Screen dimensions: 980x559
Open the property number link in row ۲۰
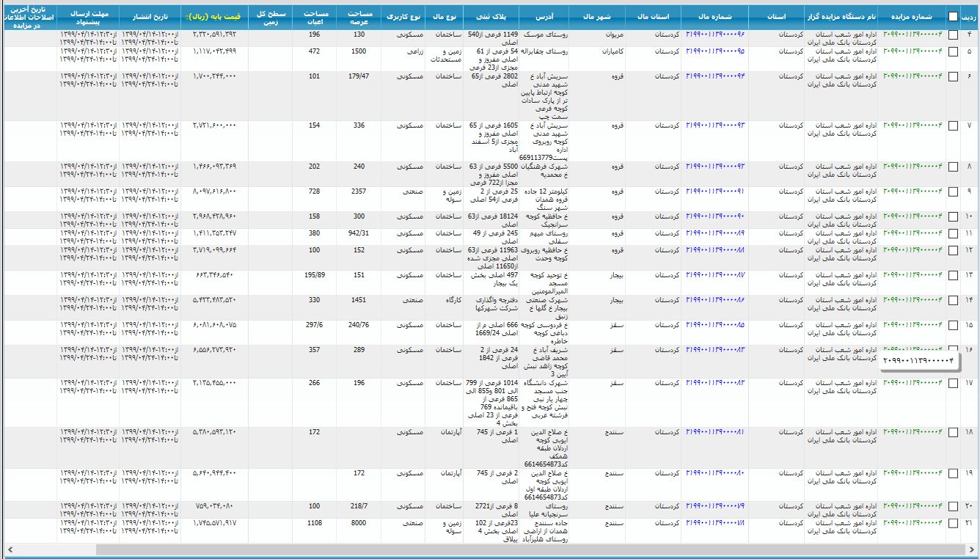715,506
